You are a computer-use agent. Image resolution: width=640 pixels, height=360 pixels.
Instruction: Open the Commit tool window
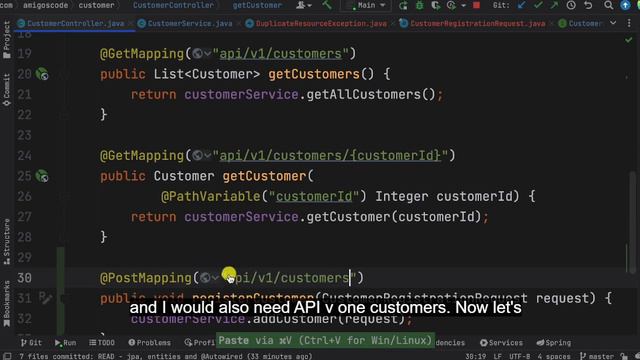click(7, 90)
